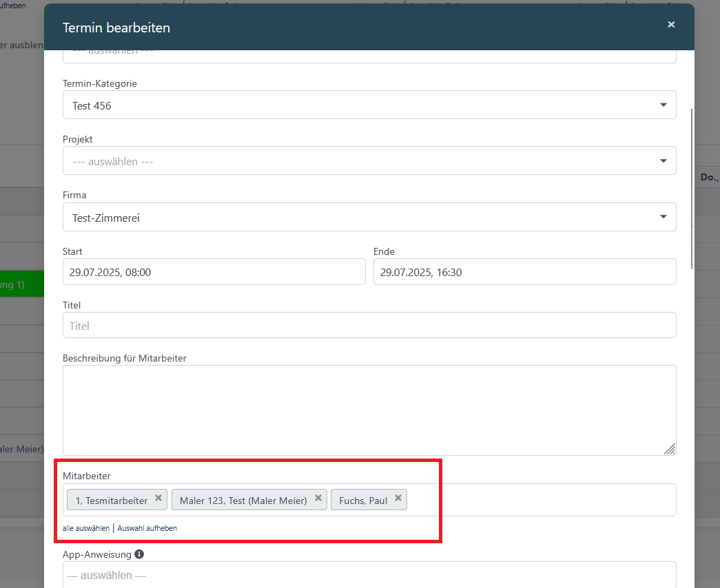This screenshot has width=720, height=588.
Task: Click the green calendar entry behind dialog
Action: point(22,284)
